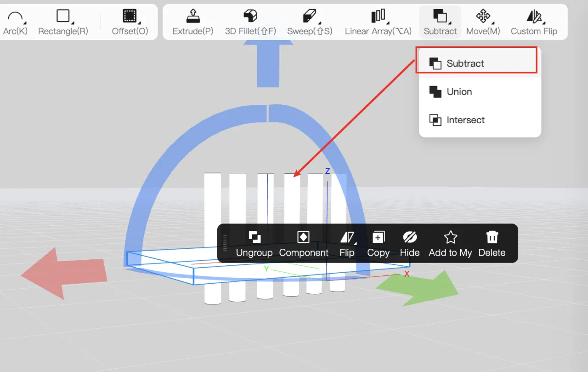Viewport: 588px width, 372px height.
Task: Select the Arc tool icon
Action: [x=15, y=17]
